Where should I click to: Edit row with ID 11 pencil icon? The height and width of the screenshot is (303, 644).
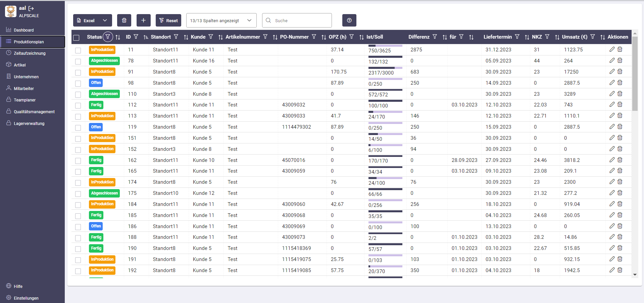pos(612,49)
